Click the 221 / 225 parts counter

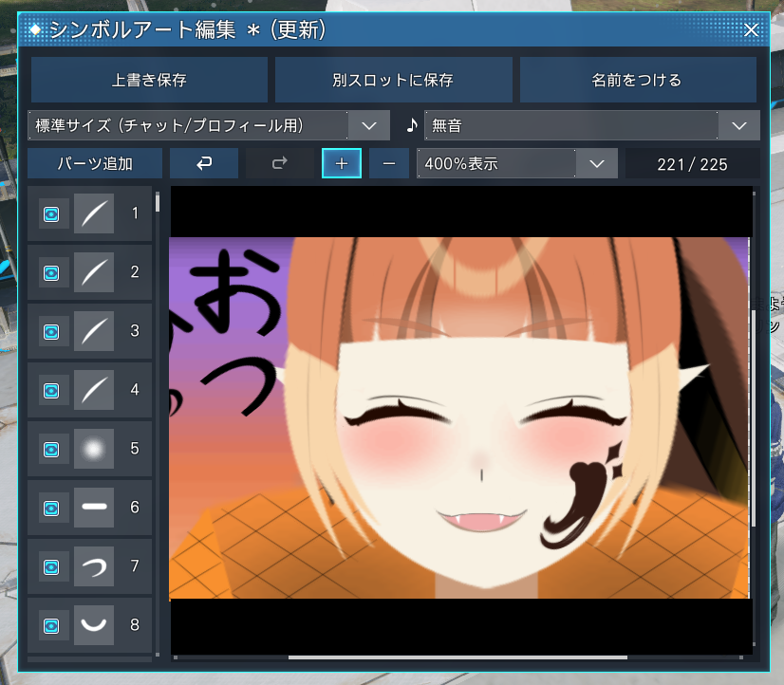coord(692,164)
